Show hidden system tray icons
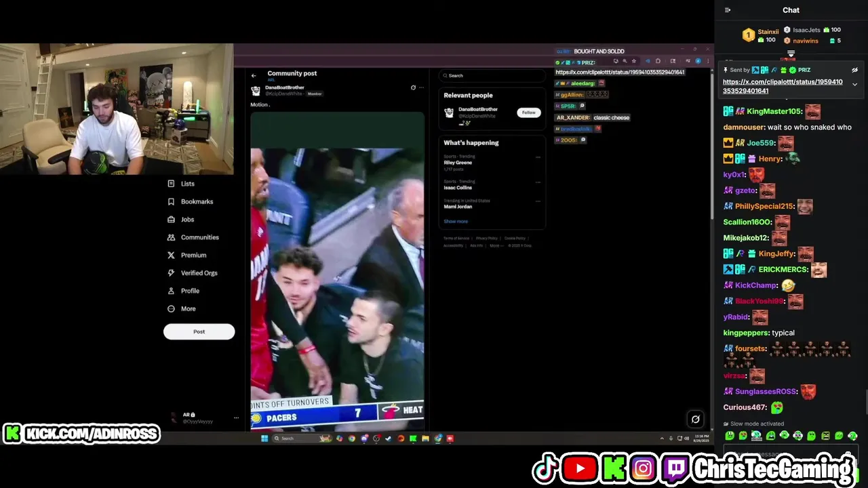Viewport: 868px width, 488px height. 662,439
